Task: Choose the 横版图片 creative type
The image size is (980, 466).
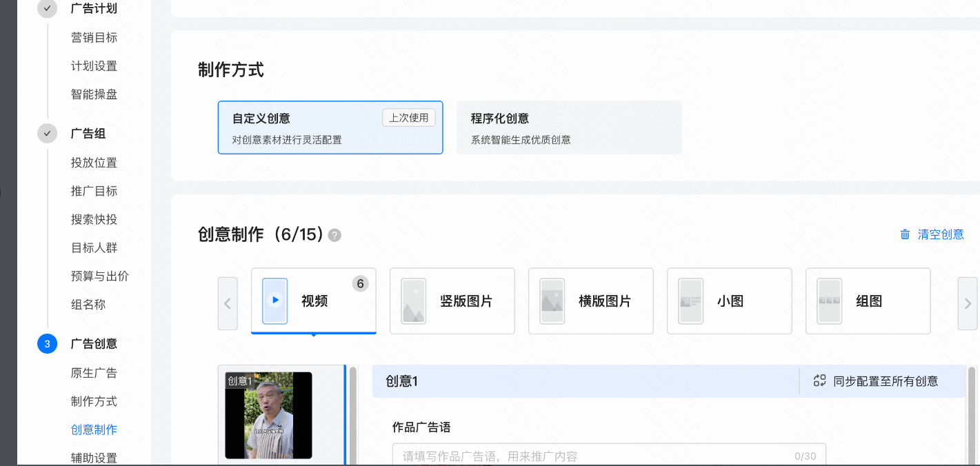Action: pos(590,301)
